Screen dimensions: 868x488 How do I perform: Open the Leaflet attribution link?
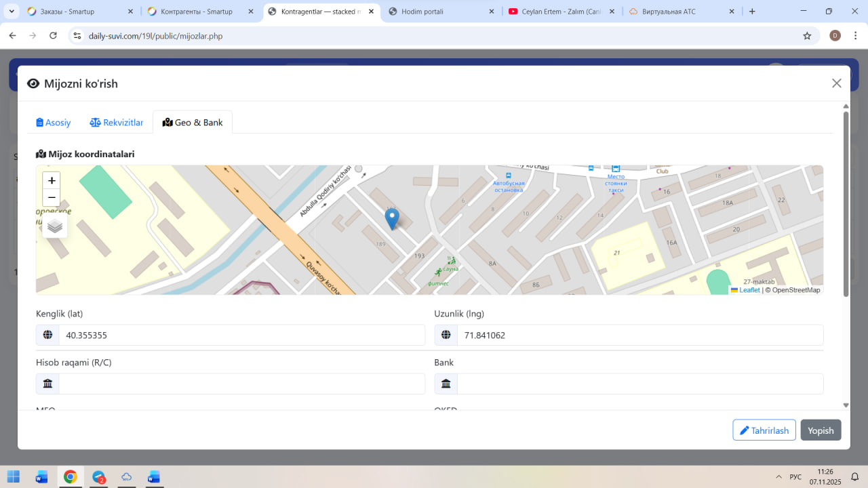[x=749, y=290]
